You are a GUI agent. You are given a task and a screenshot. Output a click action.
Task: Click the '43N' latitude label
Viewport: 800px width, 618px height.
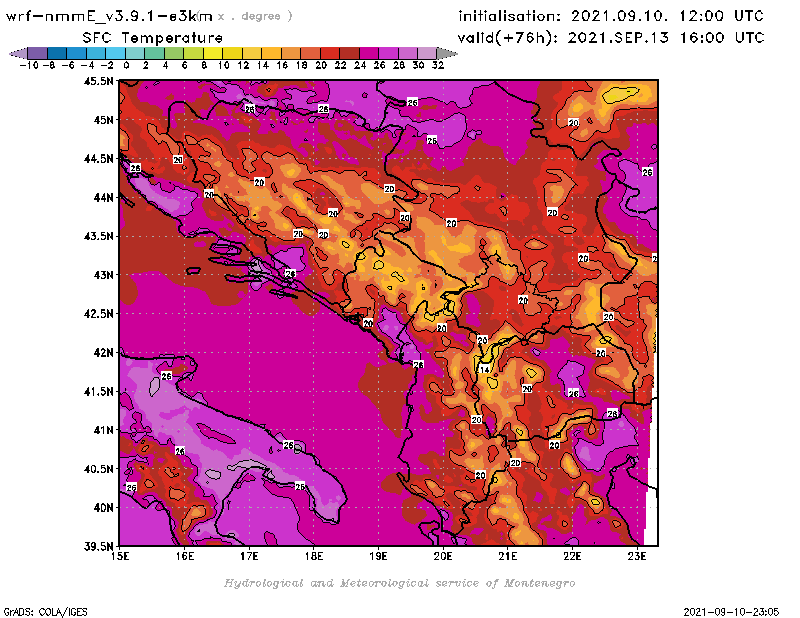pyautogui.click(x=103, y=275)
